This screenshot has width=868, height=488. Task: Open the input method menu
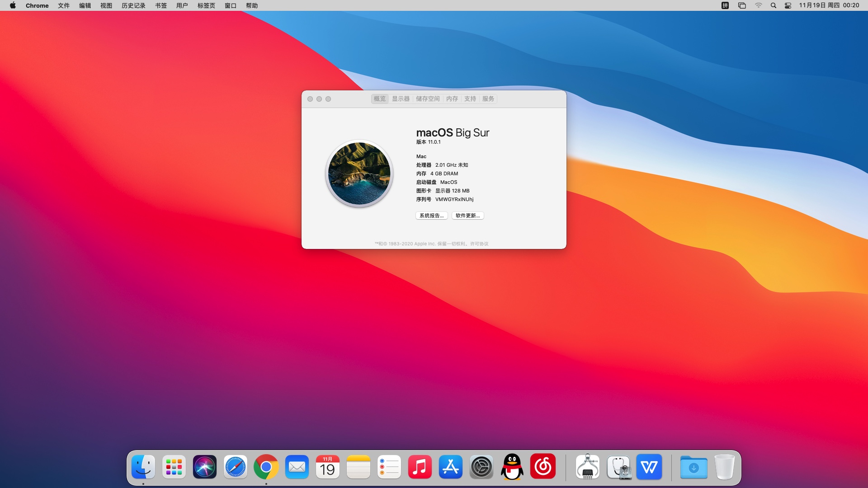coord(725,5)
